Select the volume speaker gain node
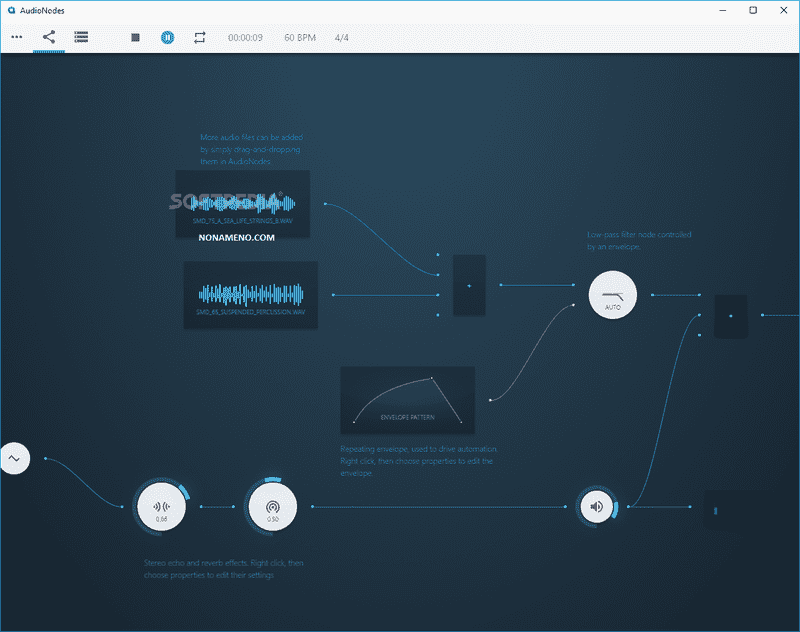This screenshot has width=800, height=632. [x=596, y=507]
